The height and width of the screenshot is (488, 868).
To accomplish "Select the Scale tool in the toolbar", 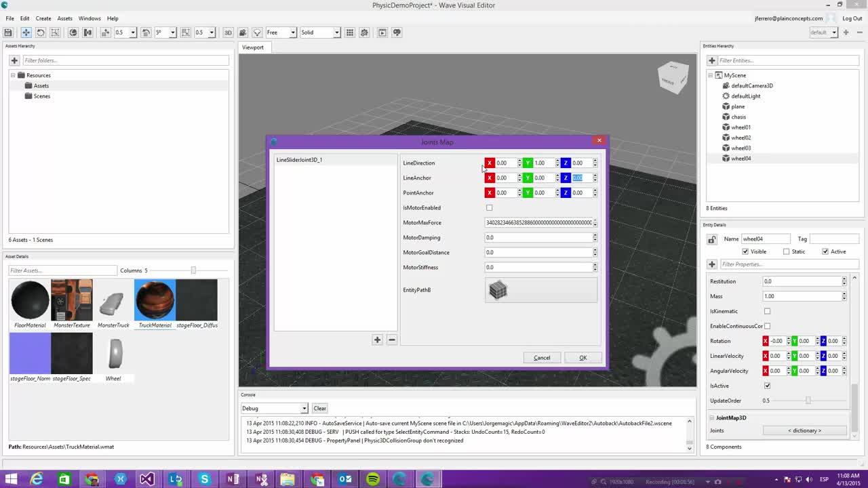I will click(56, 33).
